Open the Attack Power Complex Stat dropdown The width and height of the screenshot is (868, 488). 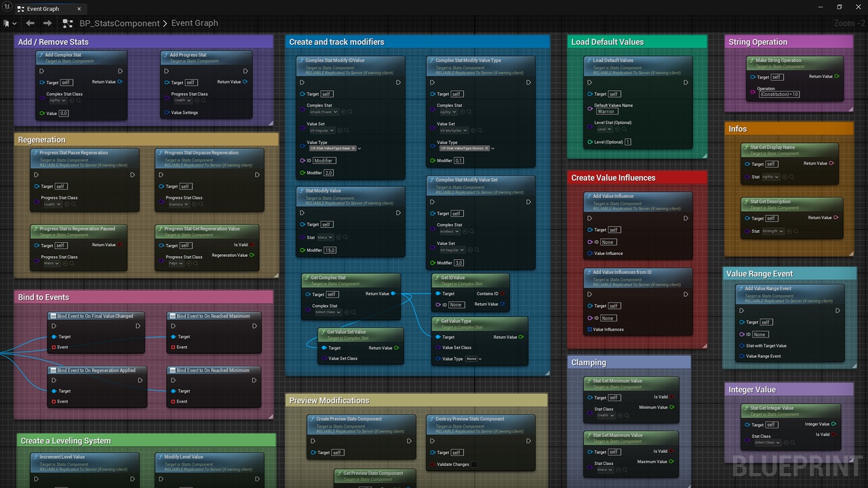(x=323, y=112)
